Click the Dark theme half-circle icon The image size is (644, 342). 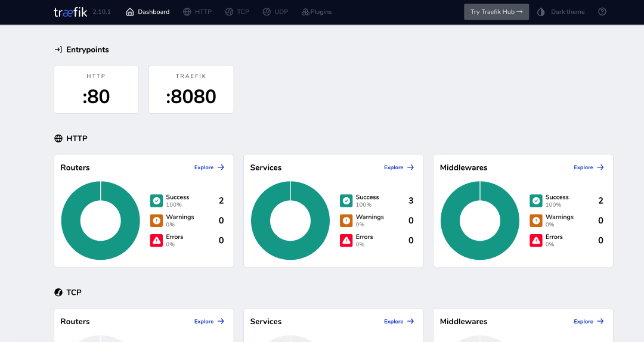coord(541,12)
